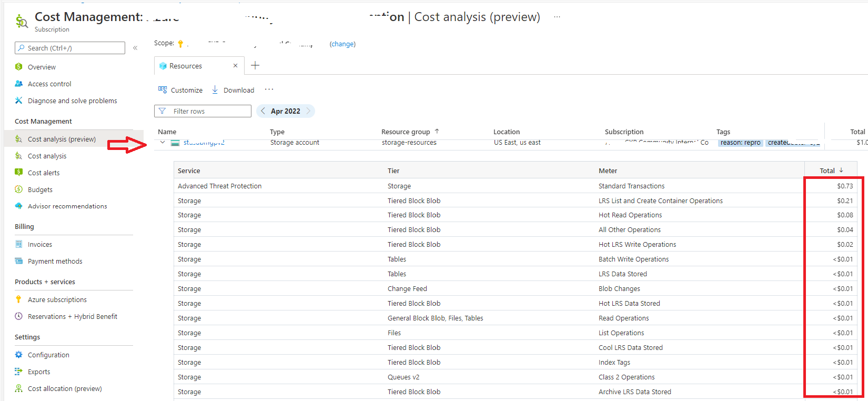
Task: Click the Cost analysis sidebar icon
Action: pyautogui.click(x=19, y=156)
